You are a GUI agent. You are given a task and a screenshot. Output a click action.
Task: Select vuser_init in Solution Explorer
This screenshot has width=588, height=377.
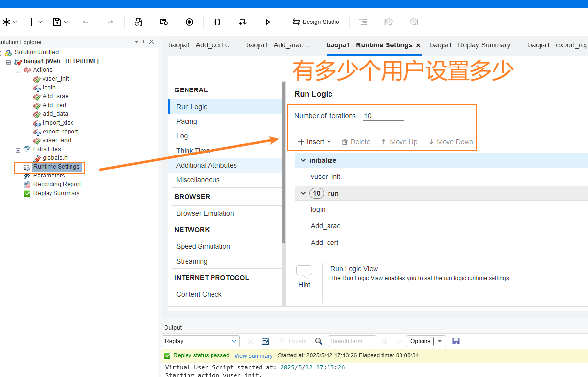click(56, 79)
